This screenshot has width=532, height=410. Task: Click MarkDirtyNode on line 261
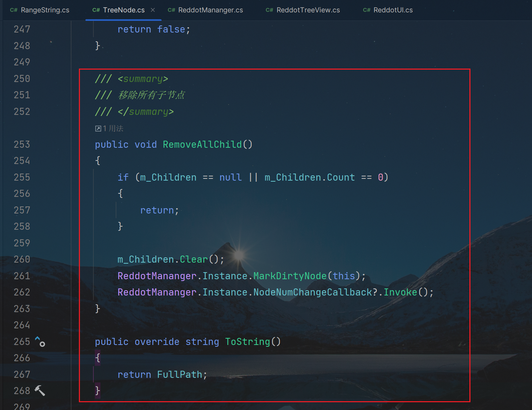point(290,276)
